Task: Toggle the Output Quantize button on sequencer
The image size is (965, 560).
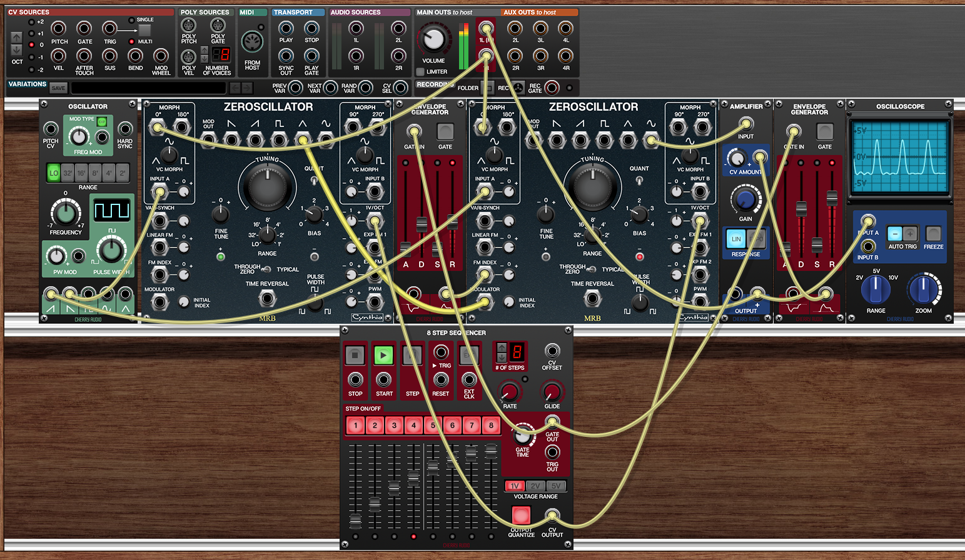Action: (x=521, y=515)
